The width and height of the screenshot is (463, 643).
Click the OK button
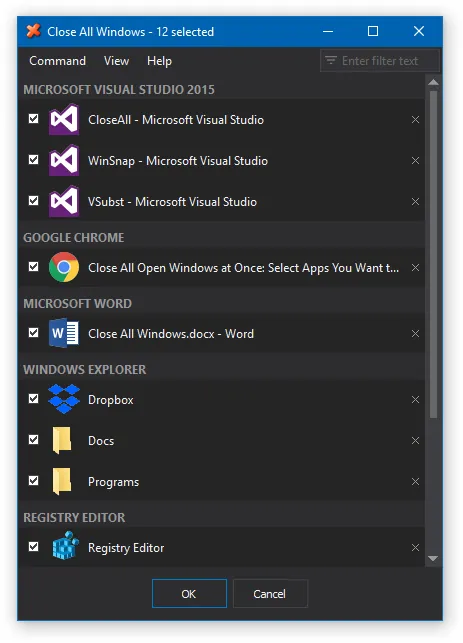(x=189, y=593)
